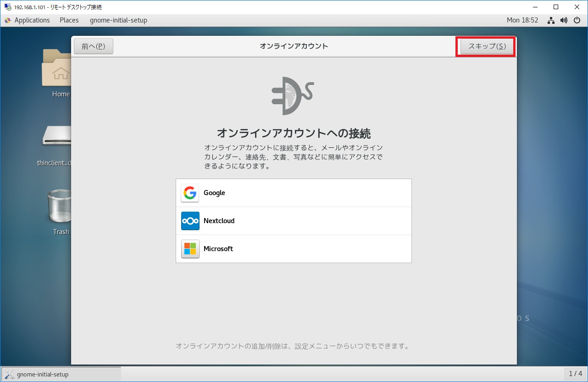
Task: Click the Nextcloud logo icon
Action: 190,221
